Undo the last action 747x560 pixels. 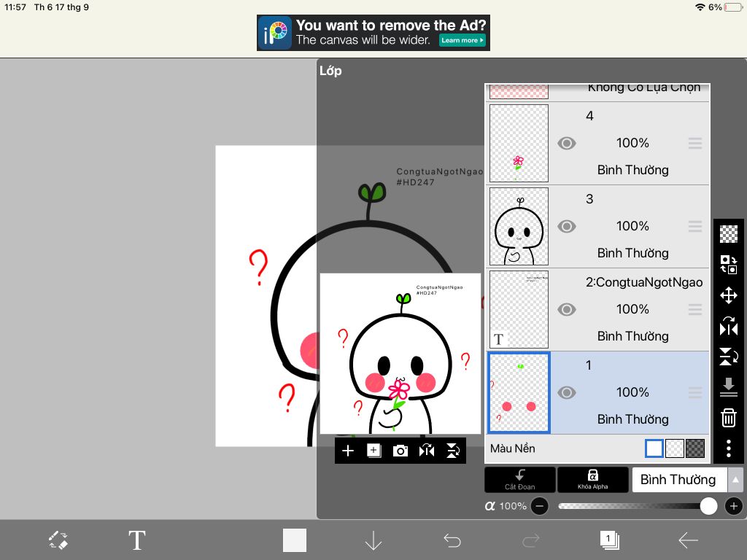pyautogui.click(x=452, y=540)
